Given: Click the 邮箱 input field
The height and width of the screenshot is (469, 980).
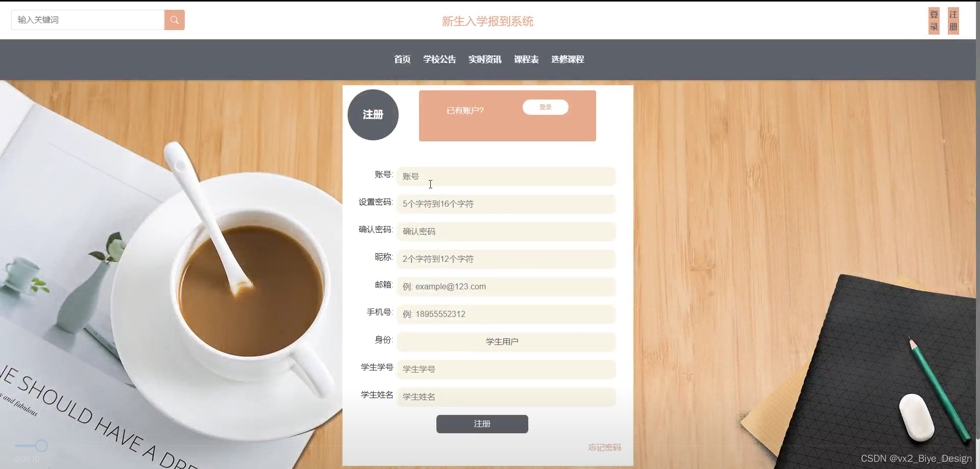Looking at the screenshot, I should [506, 287].
